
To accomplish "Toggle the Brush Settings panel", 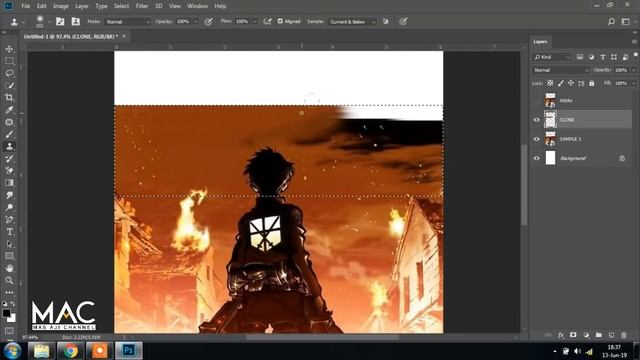I will (60, 22).
